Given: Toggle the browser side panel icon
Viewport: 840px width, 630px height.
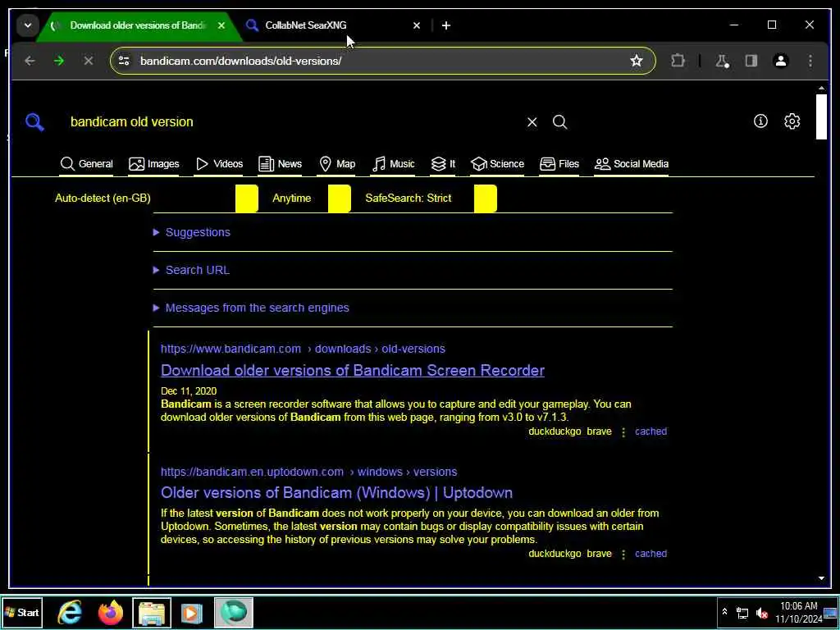Looking at the screenshot, I should pyautogui.click(x=751, y=61).
